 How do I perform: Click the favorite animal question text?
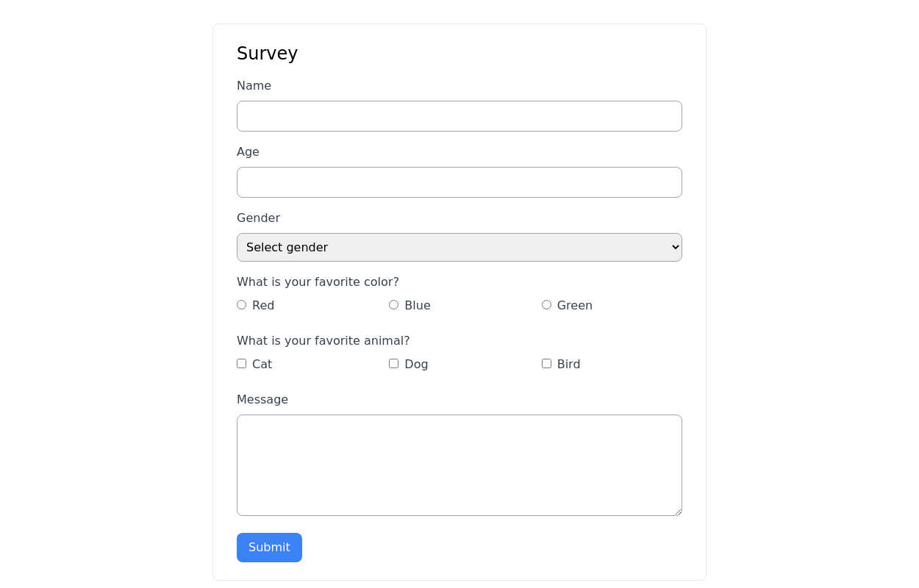tap(323, 341)
